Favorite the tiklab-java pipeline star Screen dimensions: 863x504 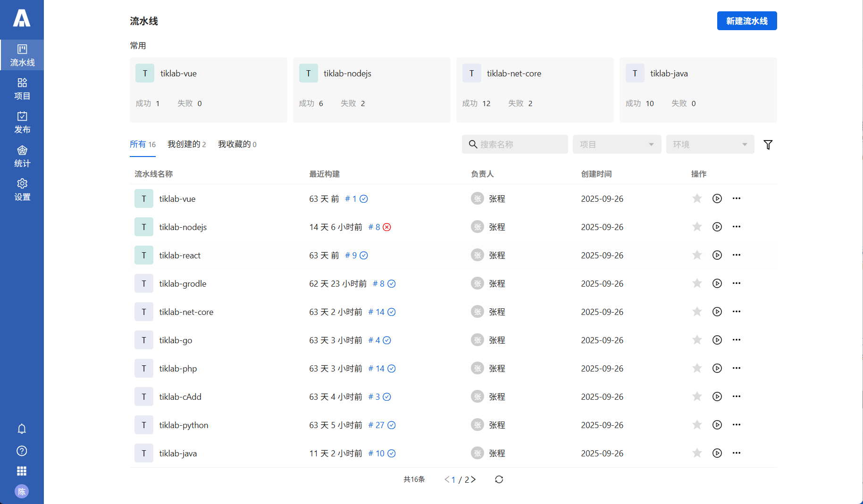click(697, 453)
